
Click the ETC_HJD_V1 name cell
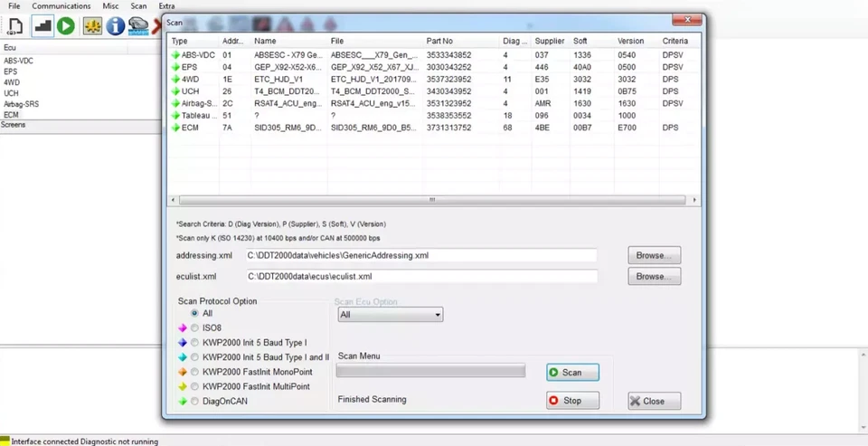coord(278,80)
